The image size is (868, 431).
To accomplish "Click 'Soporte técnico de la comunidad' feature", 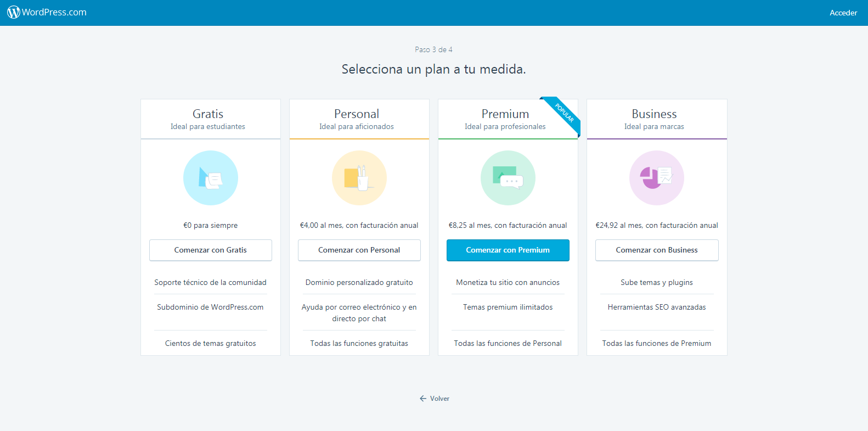I will pos(211,282).
